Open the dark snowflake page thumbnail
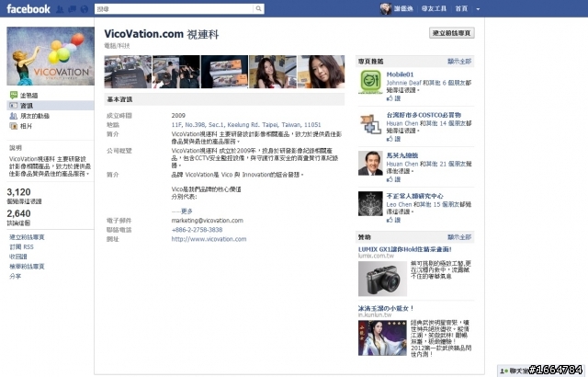This screenshot has width=588, height=377. (x=370, y=204)
